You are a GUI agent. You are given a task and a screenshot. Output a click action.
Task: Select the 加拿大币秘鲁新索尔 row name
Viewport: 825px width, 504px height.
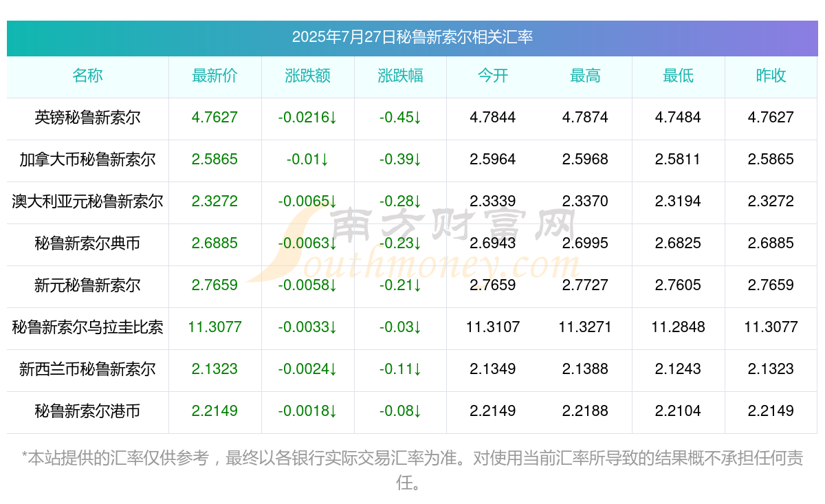click(x=87, y=160)
